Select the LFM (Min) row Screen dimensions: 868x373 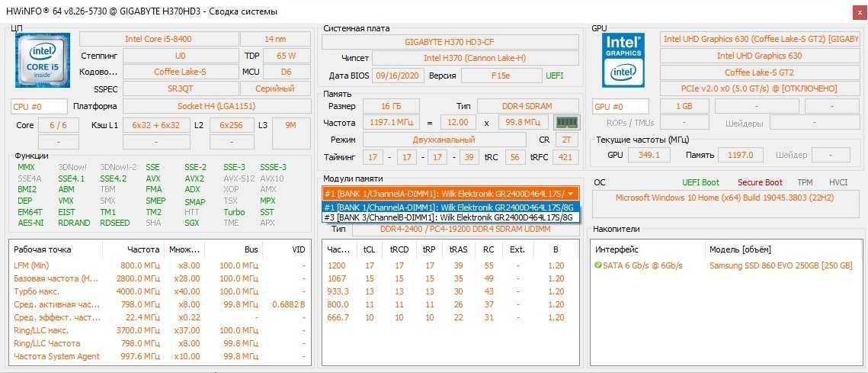[x=159, y=265]
